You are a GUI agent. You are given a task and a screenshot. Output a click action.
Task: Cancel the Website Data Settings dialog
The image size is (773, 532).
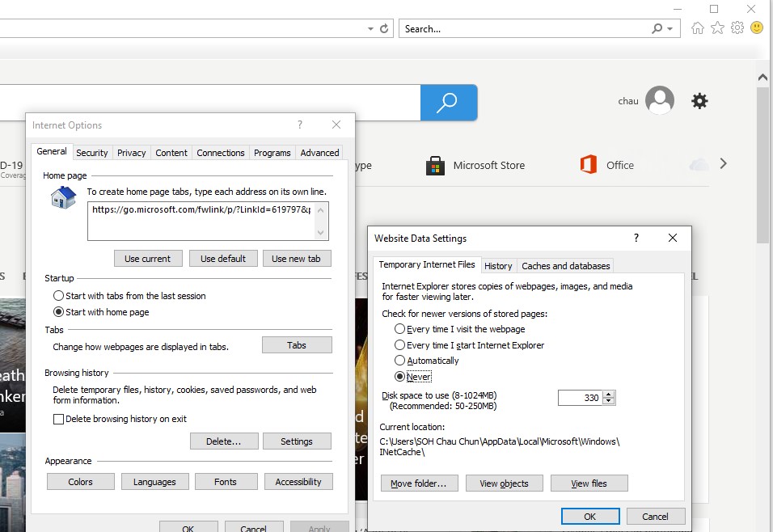coord(656,516)
